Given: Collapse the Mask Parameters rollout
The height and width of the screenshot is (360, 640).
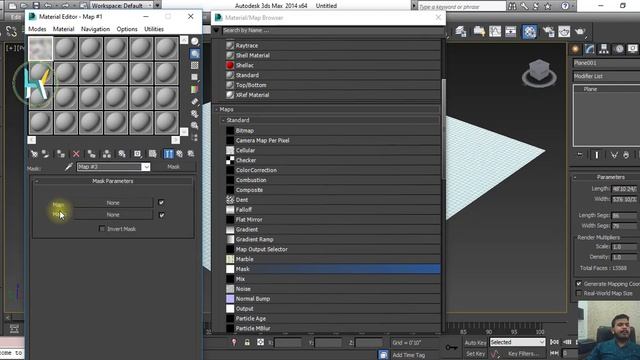Looking at the screenshot, I should tap(113, 181).
